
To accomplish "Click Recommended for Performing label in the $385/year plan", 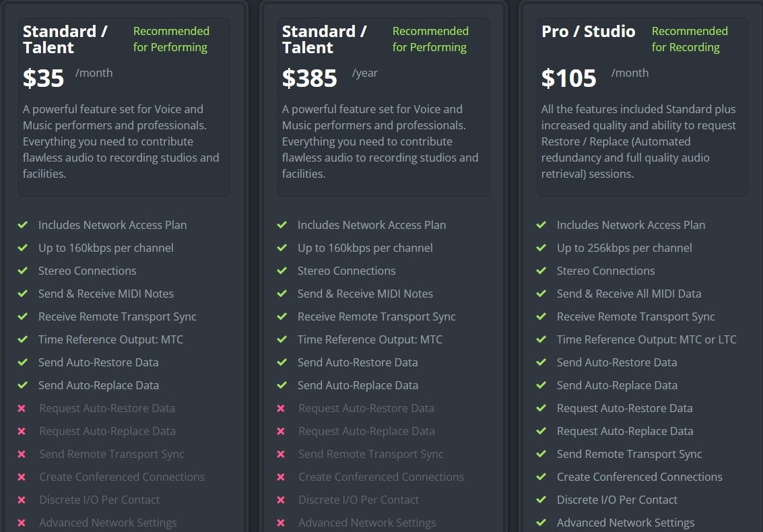I will [x=430, y=39].
